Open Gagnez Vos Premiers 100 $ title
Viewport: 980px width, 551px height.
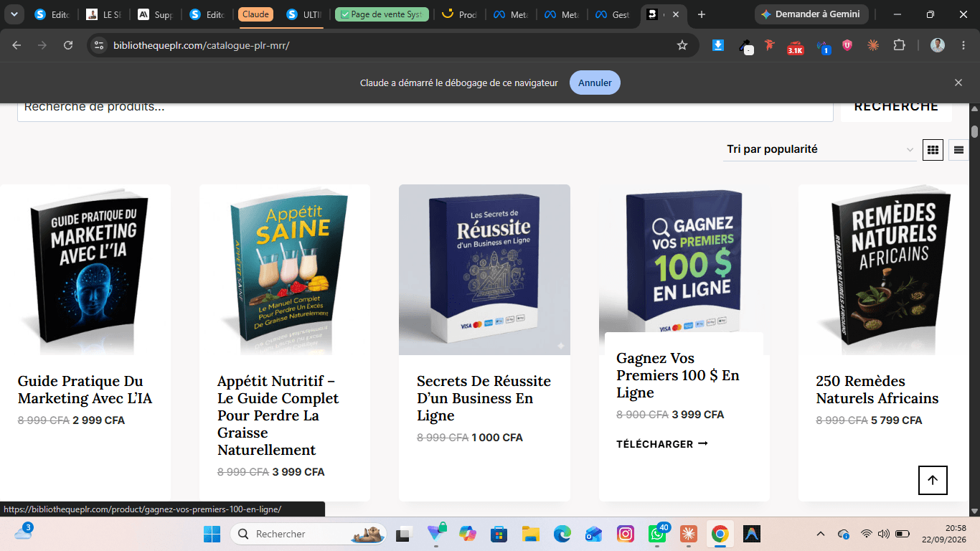click(x=678, y=375)
